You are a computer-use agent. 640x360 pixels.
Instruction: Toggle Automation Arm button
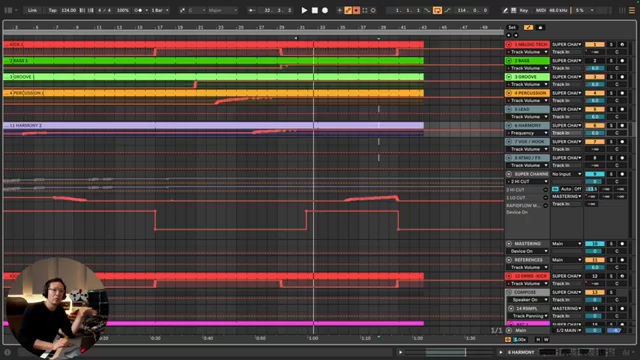348,10
